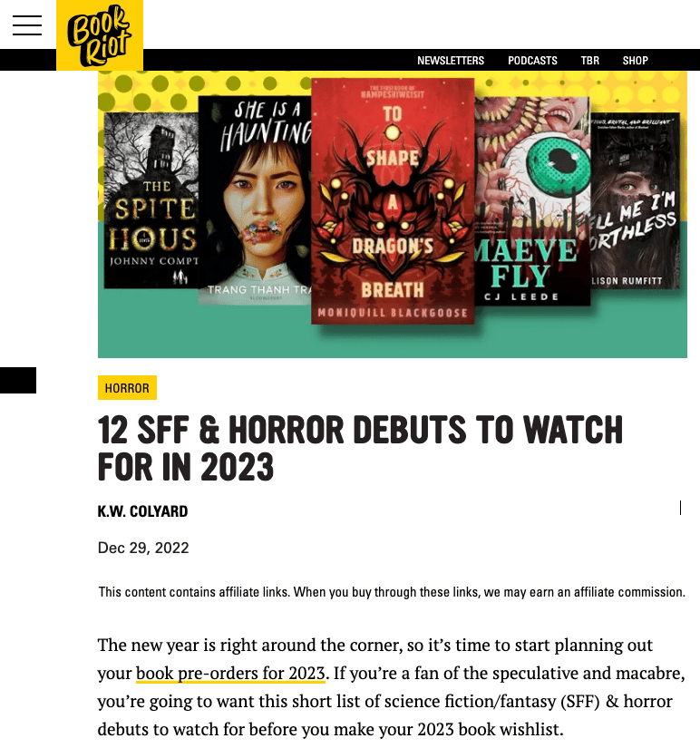700x748 pixels.
Task: Click the Book Riot logo
Action: (100, 35)
